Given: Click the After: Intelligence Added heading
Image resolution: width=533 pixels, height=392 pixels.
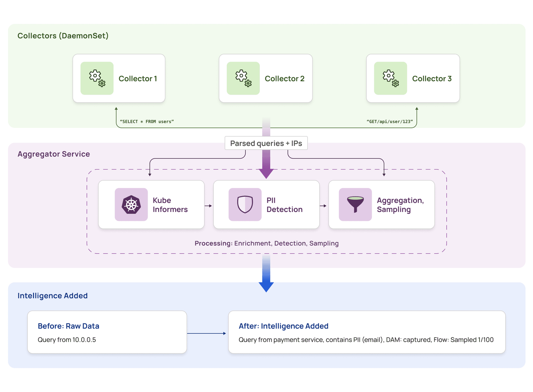Looking at the screenshot, I should [283, 326].
